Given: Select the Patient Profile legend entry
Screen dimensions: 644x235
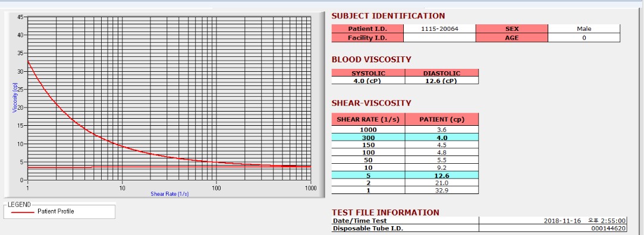Looking at the screenshot, I should 55,212.
